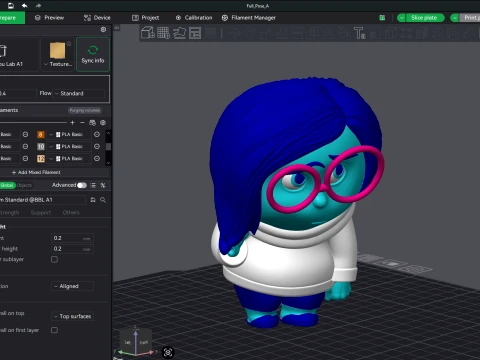The image size is (480, 360).
Task: Open filament 12 PLA Basic dropdown
Action: coord(69,158)
